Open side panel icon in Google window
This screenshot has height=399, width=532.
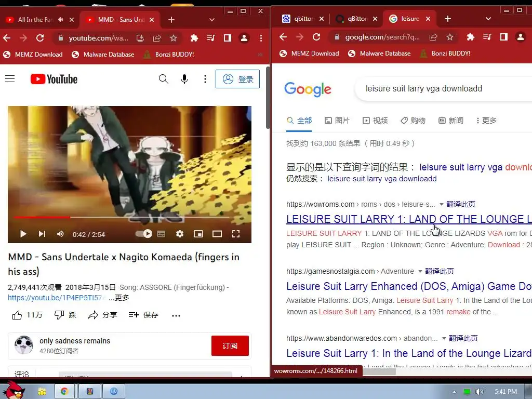click(x=504, y=37)
